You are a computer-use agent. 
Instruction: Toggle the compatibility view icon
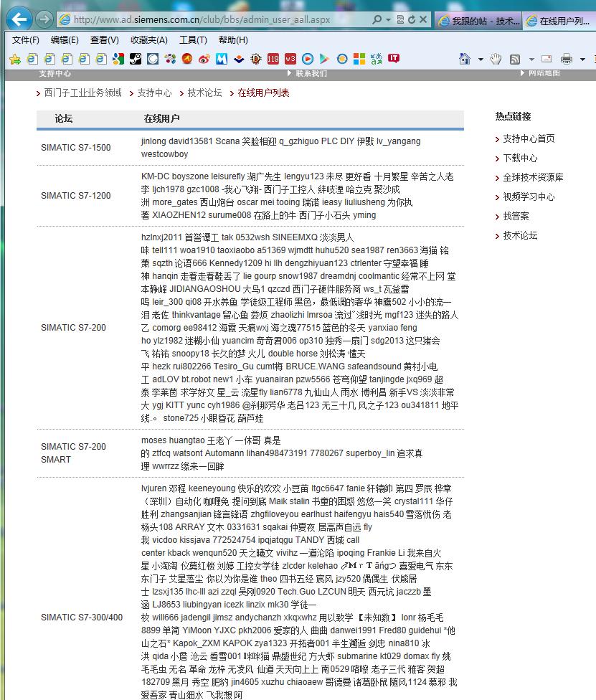pyautogui.click(x=400, y=19)
